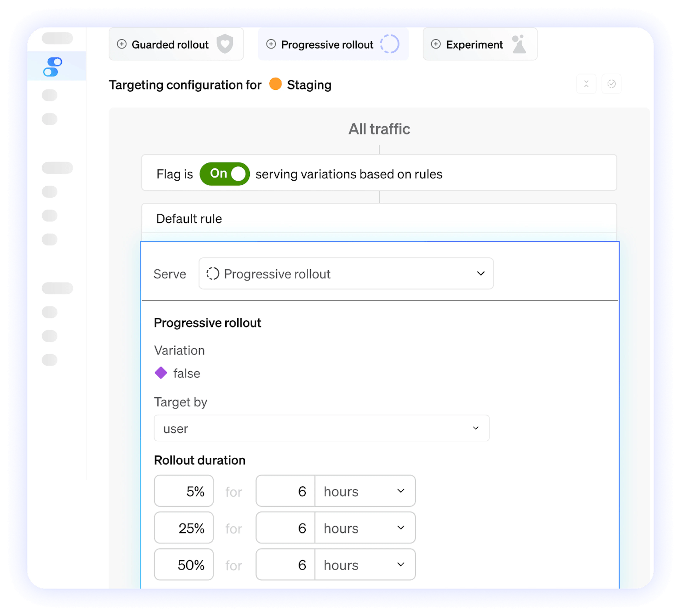Viewport: 681px width, 616px height.
Task: Click the orange Staging environment dot
Action: point(275,84)
